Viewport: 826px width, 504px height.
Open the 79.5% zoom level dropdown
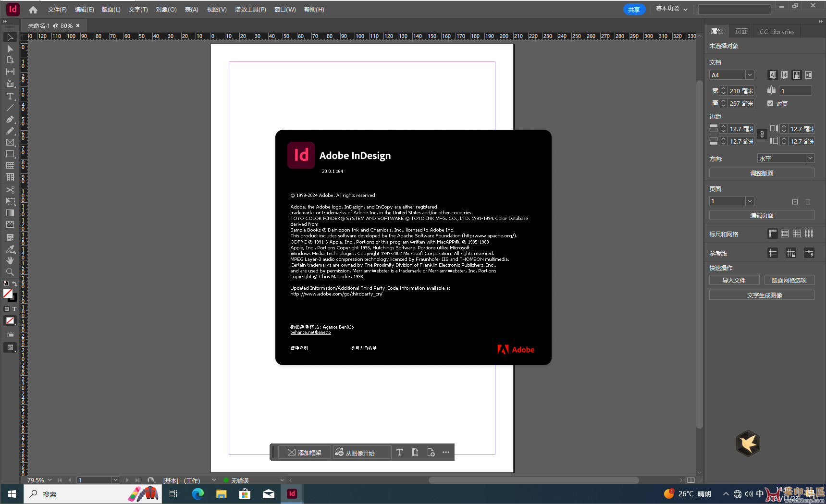pyautogui.click(x=49, y=480)
